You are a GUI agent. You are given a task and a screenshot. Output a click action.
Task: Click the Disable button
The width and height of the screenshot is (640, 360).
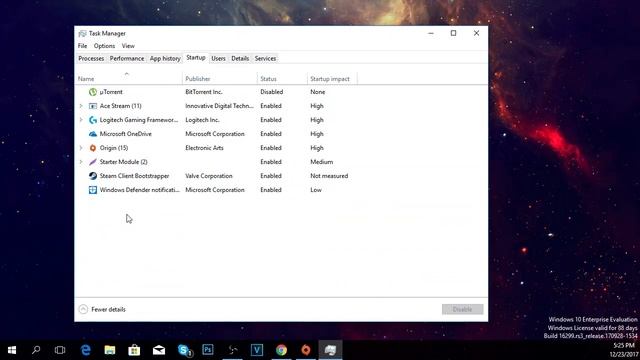[462, 309]
